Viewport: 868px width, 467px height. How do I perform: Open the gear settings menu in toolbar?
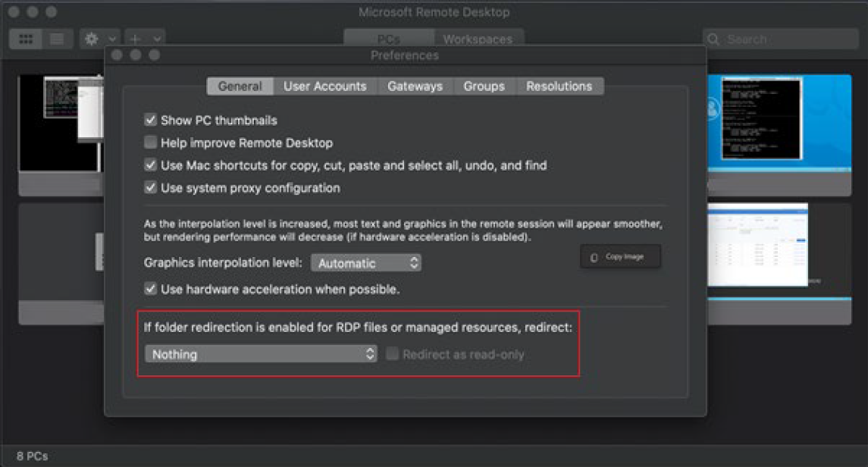tap(91, 39)
